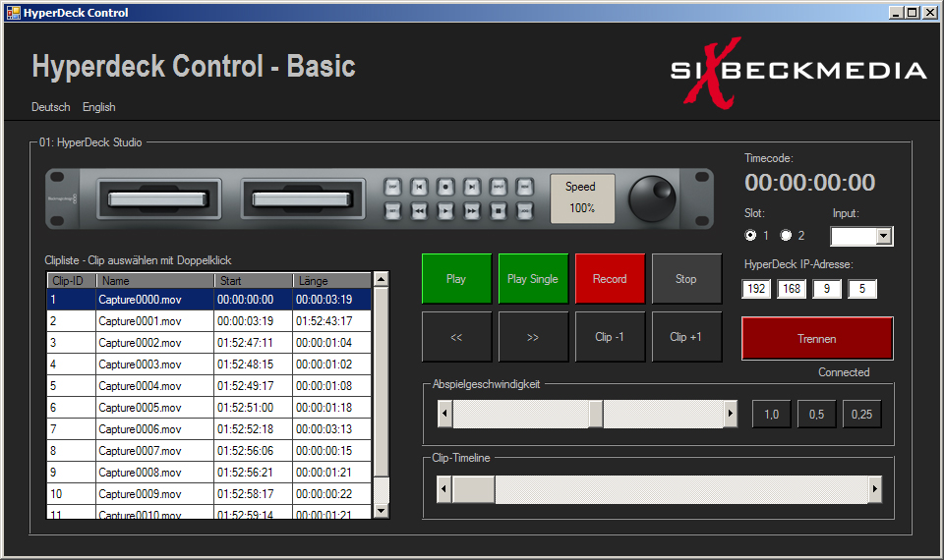This screenshot has width=944, height=560.
Task: Click the right arrow of the Clip-Timeline slider
Action: 875,489
